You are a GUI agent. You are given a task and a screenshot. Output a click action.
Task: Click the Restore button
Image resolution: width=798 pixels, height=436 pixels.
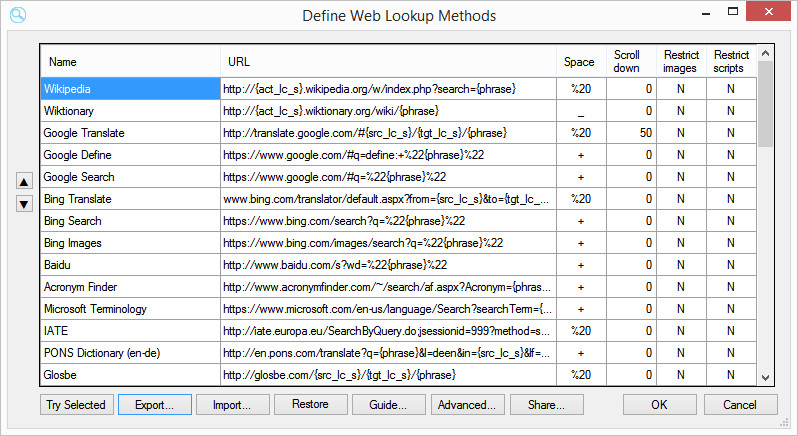pyautogui.click(x=310, y=404)
